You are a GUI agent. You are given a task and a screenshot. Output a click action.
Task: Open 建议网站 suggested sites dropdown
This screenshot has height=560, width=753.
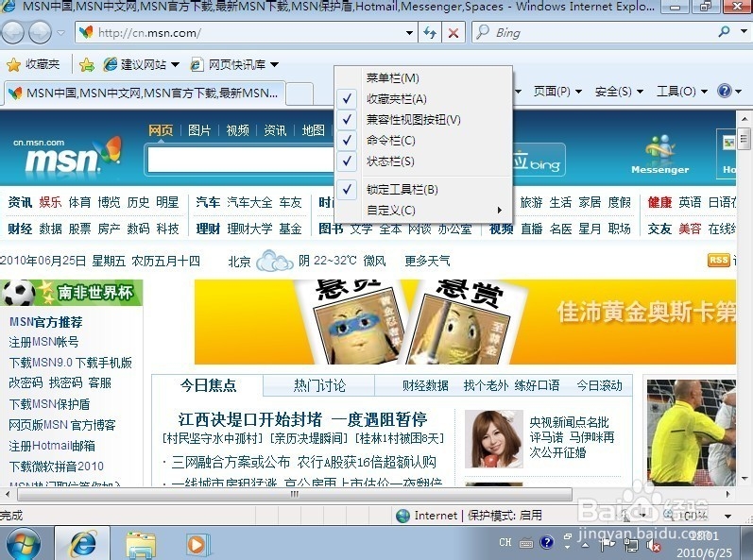pyautogui.click(x=142, y=64)
